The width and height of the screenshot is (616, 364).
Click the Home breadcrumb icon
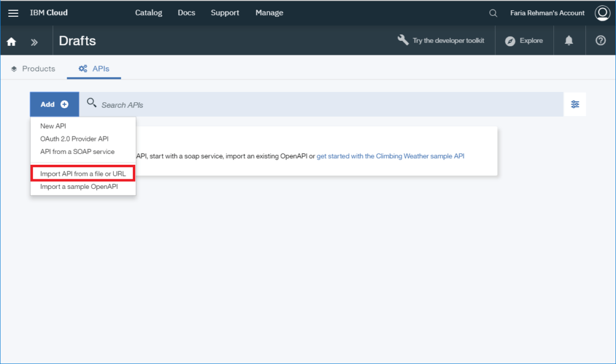[x=11, y=40]
